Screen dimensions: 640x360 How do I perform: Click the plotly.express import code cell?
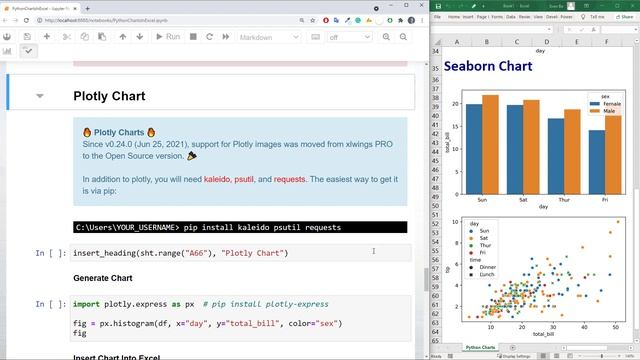coord(240,318)
